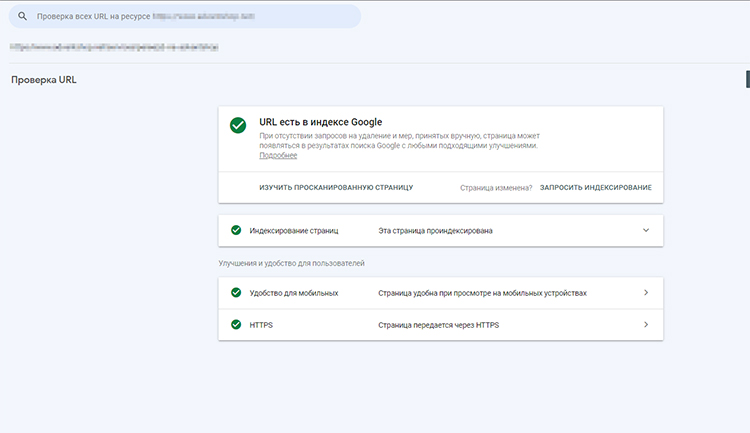750x433 pixels.
Task: Click the magnifier icon in search bar
Action: (x=23, y=17)
